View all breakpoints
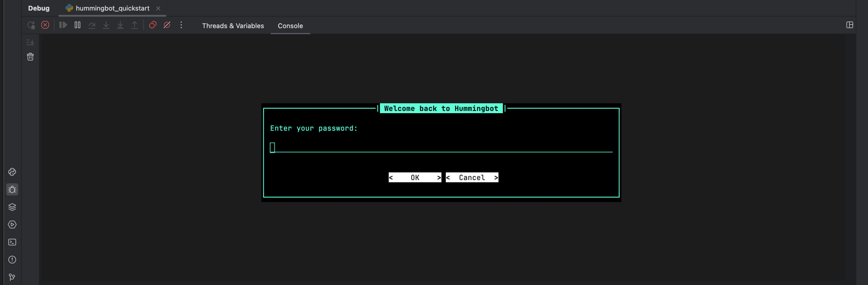 153,25
